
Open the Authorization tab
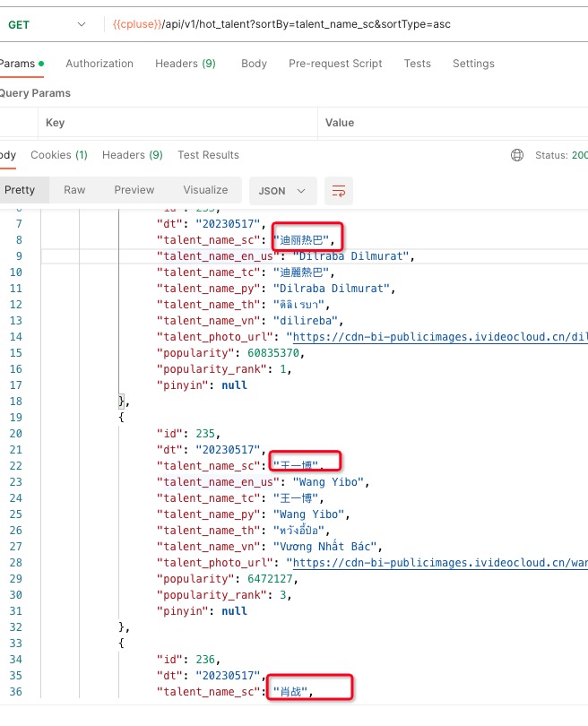click(x=99, y=64)
